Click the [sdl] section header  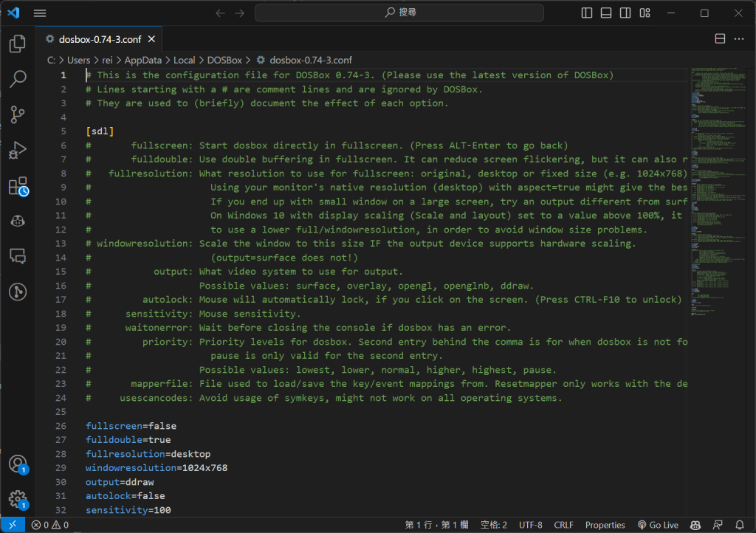coord(100,131)
